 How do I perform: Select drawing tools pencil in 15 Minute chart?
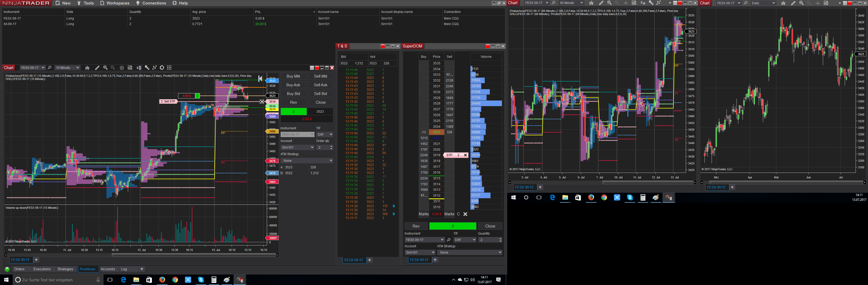point(97,68)
